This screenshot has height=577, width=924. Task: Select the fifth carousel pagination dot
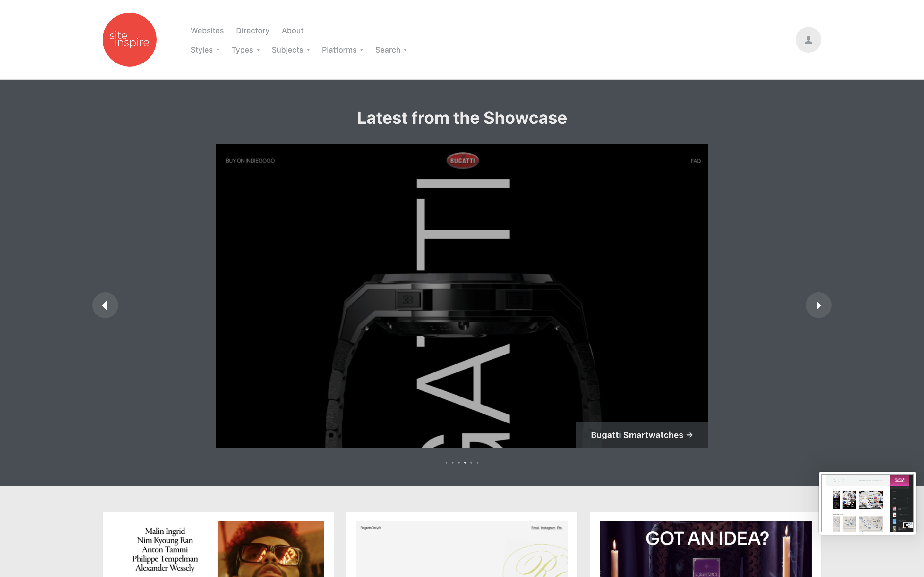pos(471,463)
